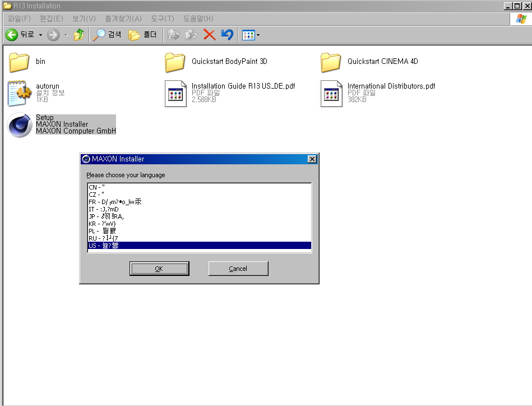Select the Setup MAXON Installer icon

tap(20, 125)
